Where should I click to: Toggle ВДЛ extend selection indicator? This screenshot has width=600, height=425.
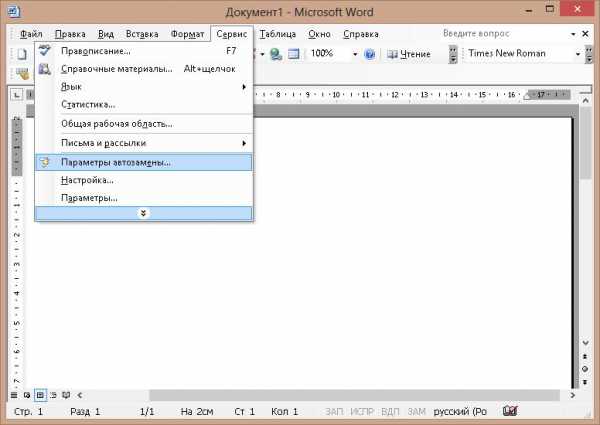click(390, 412)
